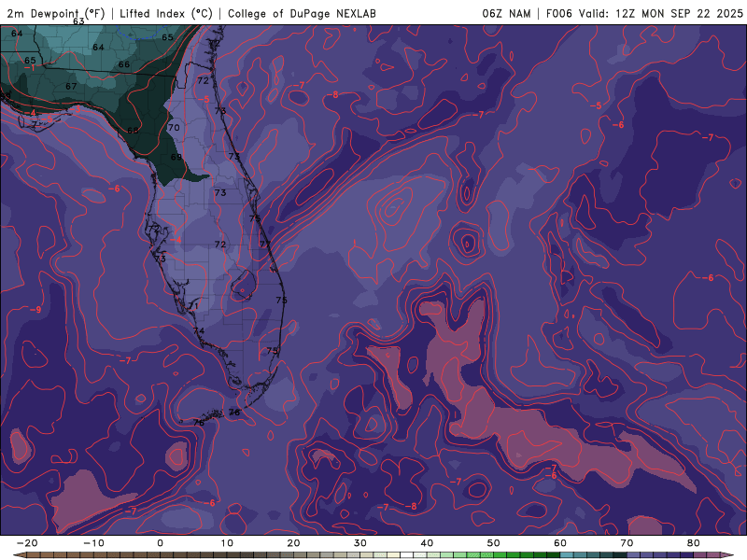747x560 pixels.
Task: Click the '-20' color scale label
Action: (x=27, y=543)
